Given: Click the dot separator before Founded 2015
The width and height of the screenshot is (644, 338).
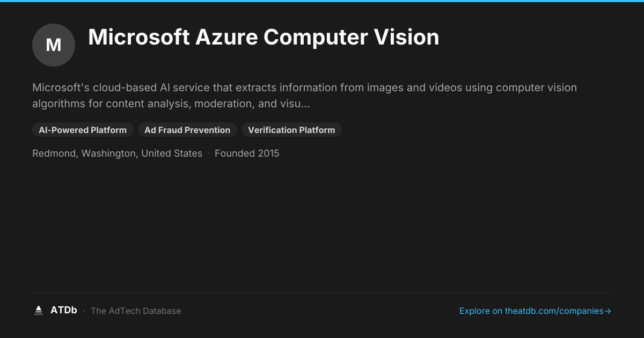Looking at the screenshot, I should point(209,154).
